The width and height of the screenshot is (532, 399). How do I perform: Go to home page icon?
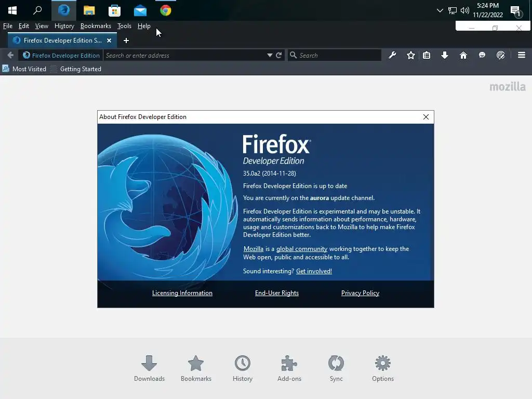[463, 55]
